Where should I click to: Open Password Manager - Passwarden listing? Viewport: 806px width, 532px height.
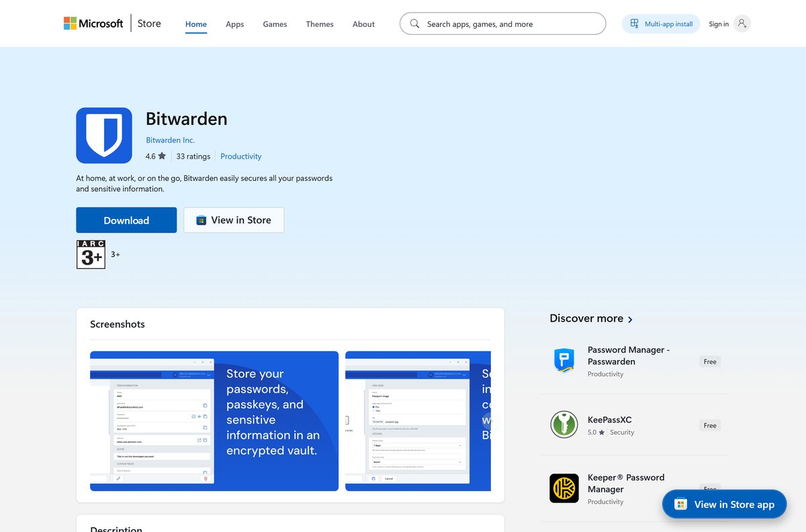[628, 355]
